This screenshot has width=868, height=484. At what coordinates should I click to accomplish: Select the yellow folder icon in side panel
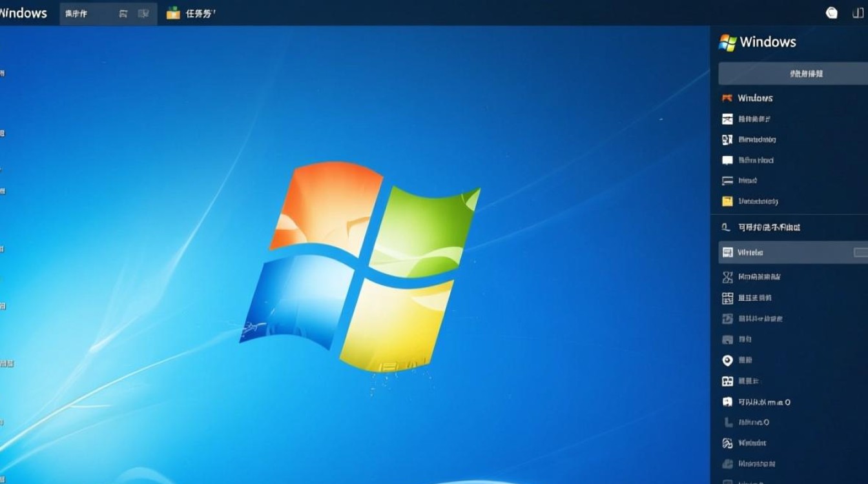(x=727, y=201)
